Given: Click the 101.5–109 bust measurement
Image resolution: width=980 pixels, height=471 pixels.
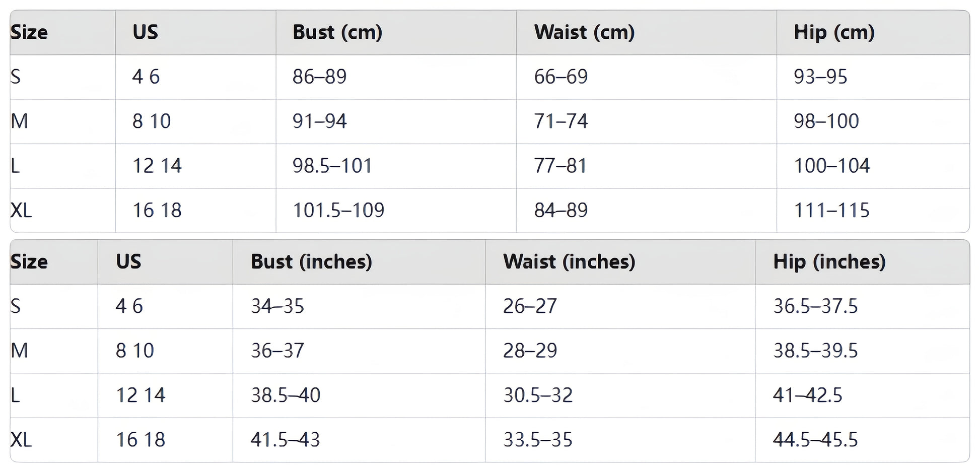Looking at the screenshot, I should click(x=338, y=211).
